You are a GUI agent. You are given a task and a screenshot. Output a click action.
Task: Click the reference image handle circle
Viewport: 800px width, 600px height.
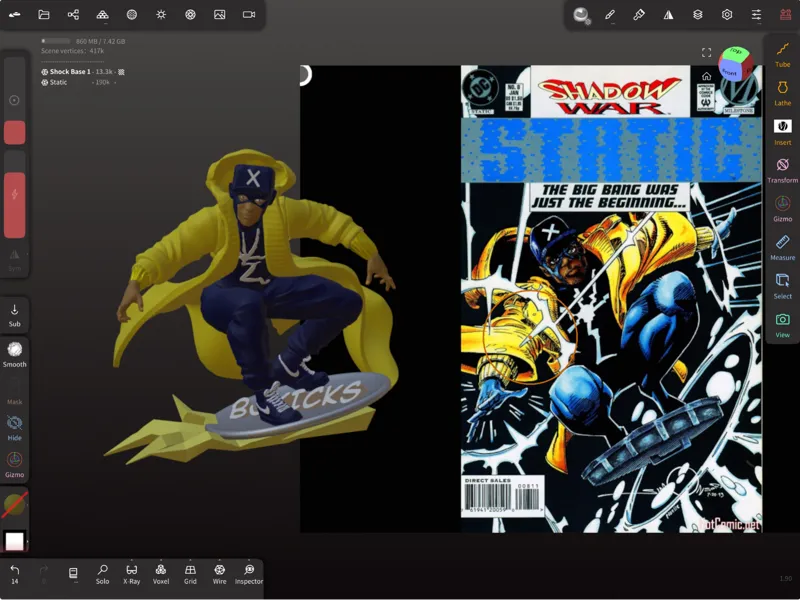coord(304,76)
